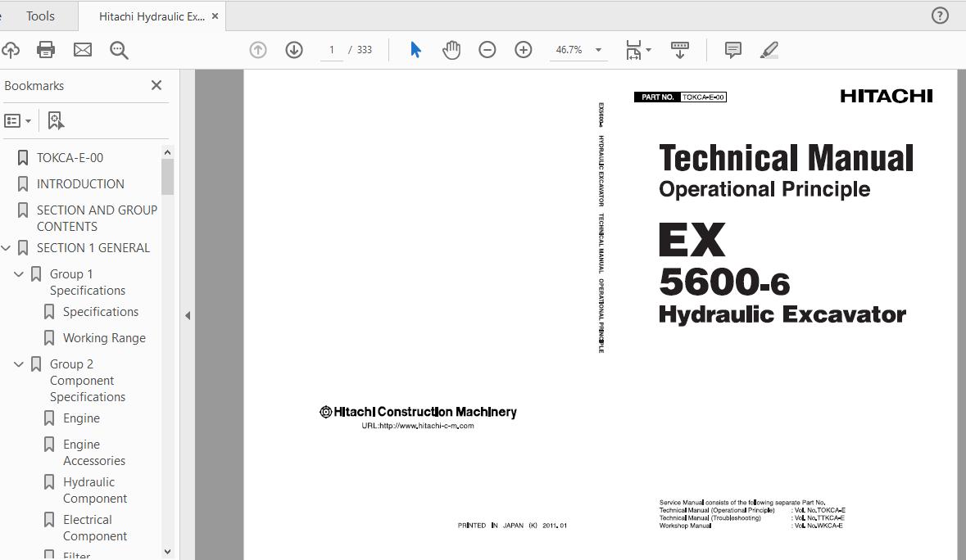Click the bookmark icon beside Electrical Component

click(x=49, y=520)
